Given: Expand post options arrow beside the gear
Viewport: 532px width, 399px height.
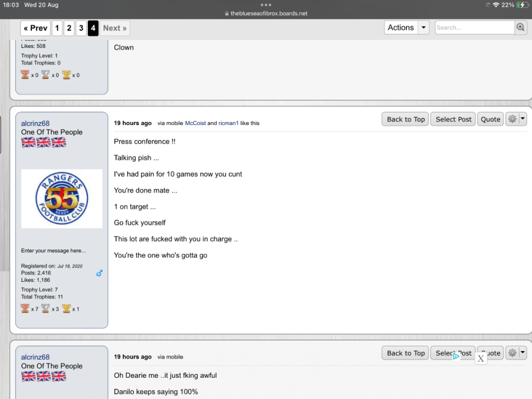Looking at the screenshot, I should (x=522, y=119).
